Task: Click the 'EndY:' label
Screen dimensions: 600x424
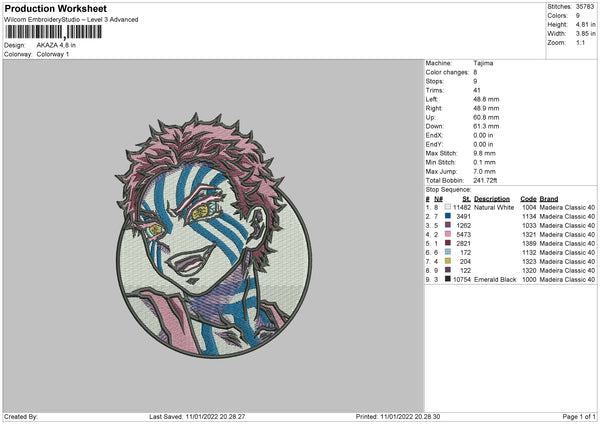Action: pos(434,144)
